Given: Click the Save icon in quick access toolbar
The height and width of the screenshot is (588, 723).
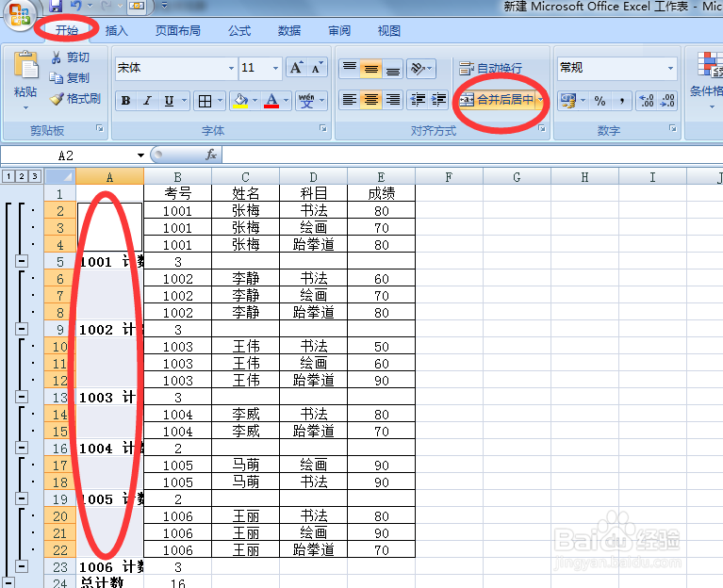Looking at the screenshot, I should (56, 6).
